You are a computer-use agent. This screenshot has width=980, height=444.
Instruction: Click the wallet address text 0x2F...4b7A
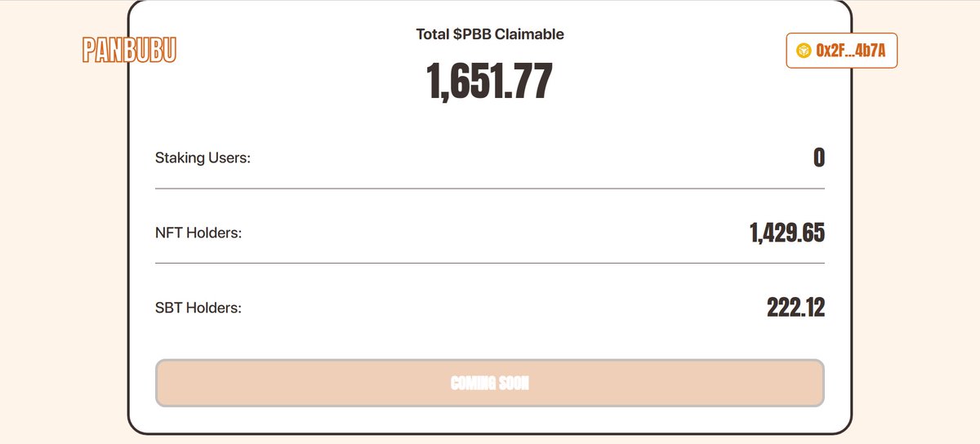pyautogui.click(x=851, y=51)
